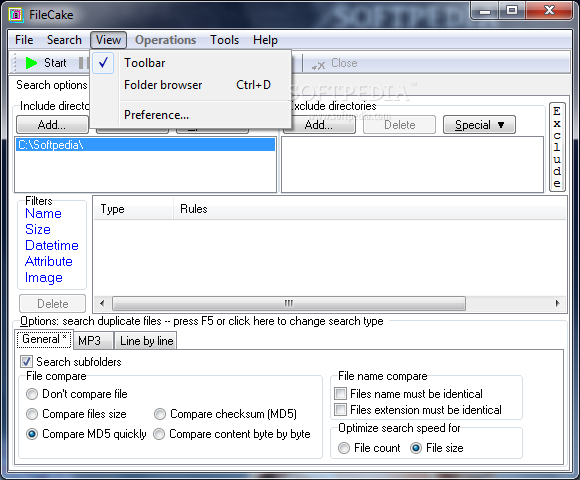Click the Attribute filter link
The image size is (580, 480).
pos(49,261)
